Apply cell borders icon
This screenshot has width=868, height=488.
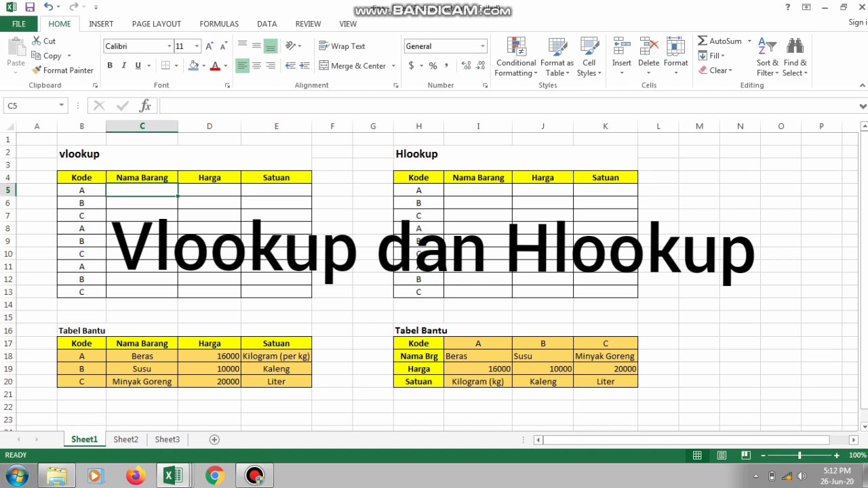[165, 66]
